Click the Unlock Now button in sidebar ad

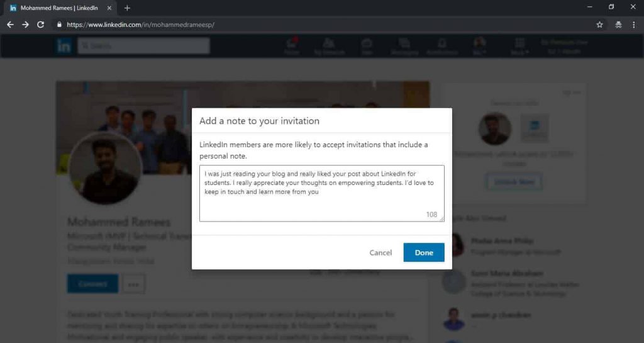tap(514, 181)
